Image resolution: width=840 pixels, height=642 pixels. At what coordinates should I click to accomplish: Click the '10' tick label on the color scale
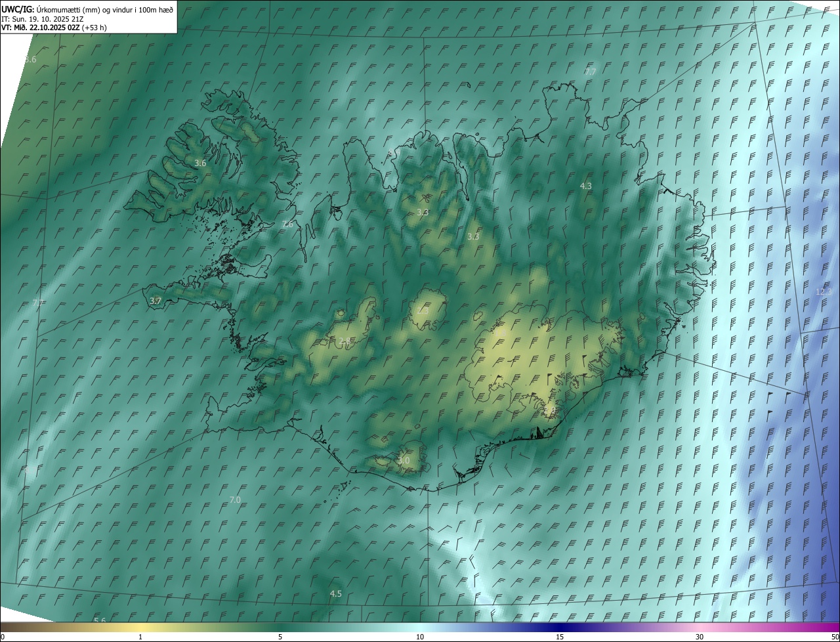pos(420,637)
